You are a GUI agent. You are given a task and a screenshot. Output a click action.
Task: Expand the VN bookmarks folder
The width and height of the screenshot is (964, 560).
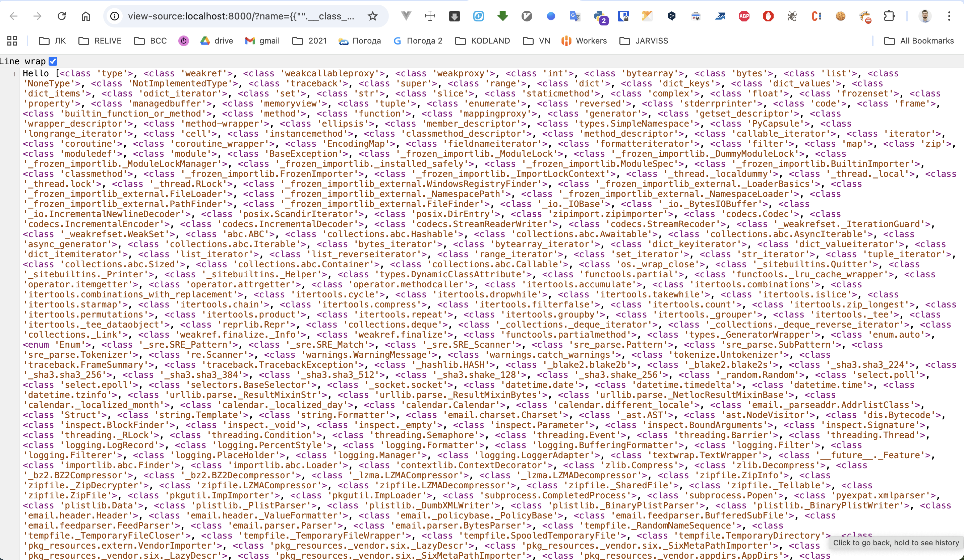pos(536,41)
